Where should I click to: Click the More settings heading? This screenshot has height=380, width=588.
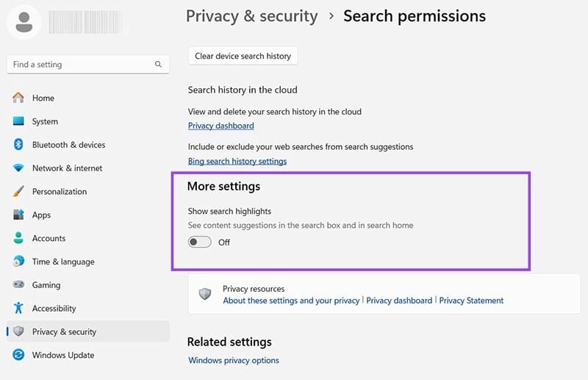(223, 186)
